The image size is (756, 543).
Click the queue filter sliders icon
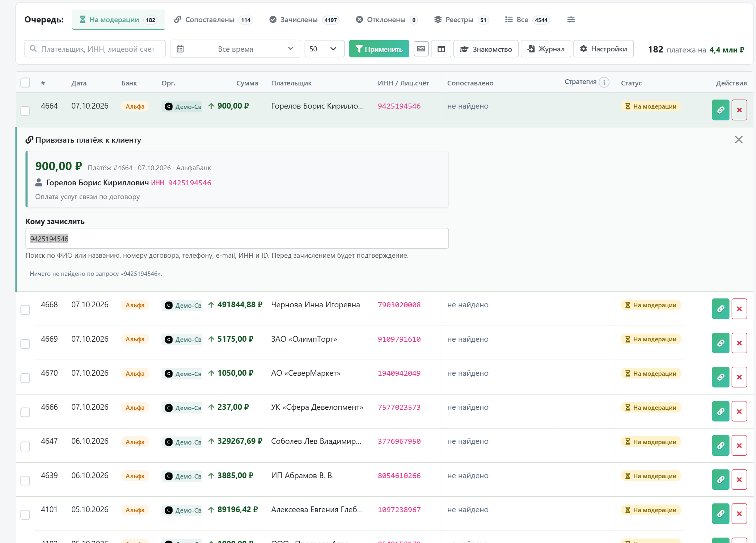tap(571, 20)
